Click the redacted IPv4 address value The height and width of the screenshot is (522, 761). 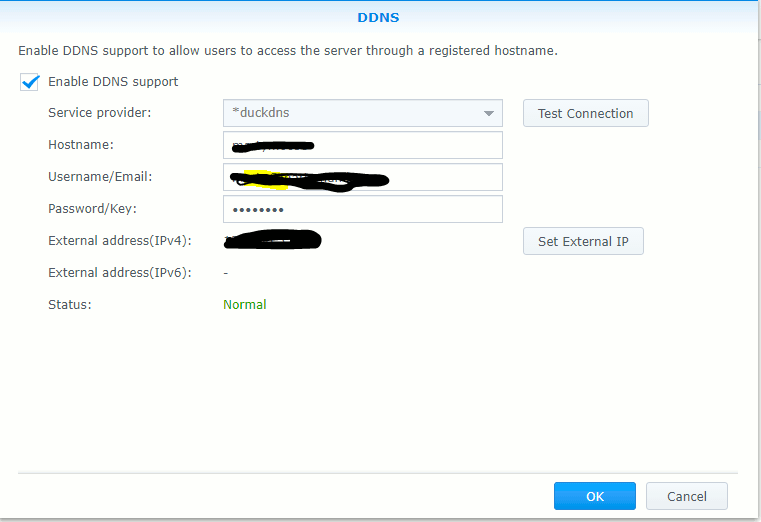coord(272,240)
